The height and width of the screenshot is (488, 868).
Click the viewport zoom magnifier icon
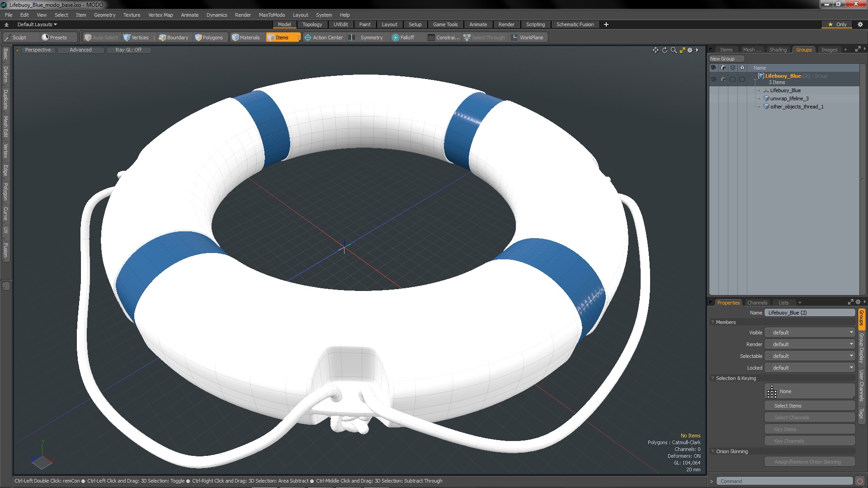click(674, 50)
